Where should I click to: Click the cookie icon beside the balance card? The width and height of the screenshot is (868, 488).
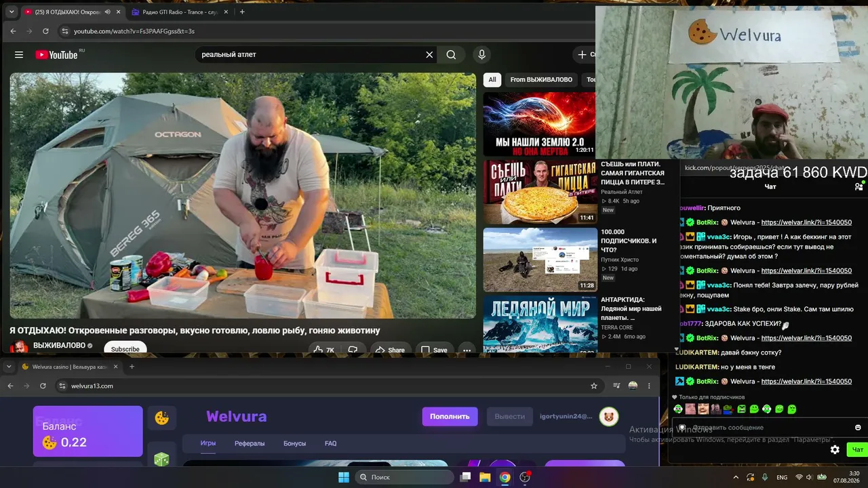tap(162, 418)
